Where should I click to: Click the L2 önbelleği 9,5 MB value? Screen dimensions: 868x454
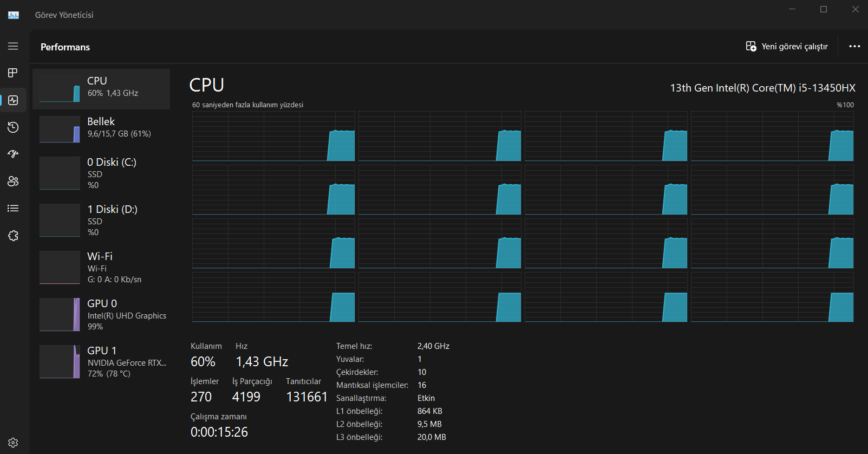[429, 424]
